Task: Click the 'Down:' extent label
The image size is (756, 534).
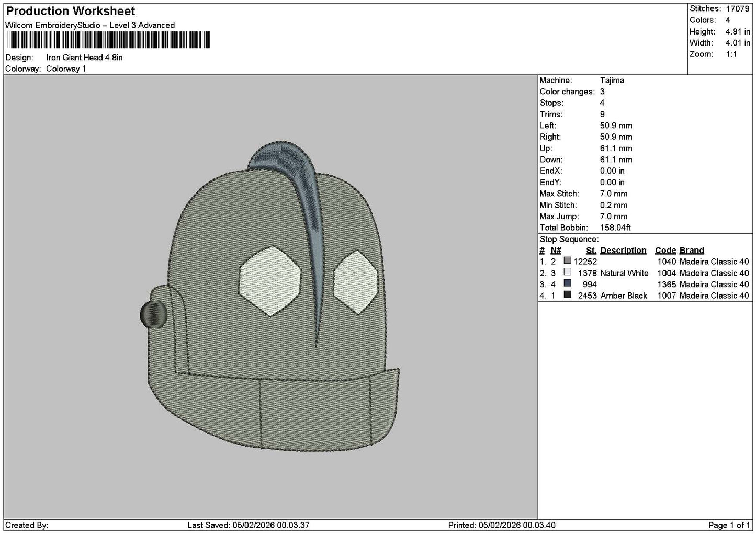Action: (x=551, y=160)
